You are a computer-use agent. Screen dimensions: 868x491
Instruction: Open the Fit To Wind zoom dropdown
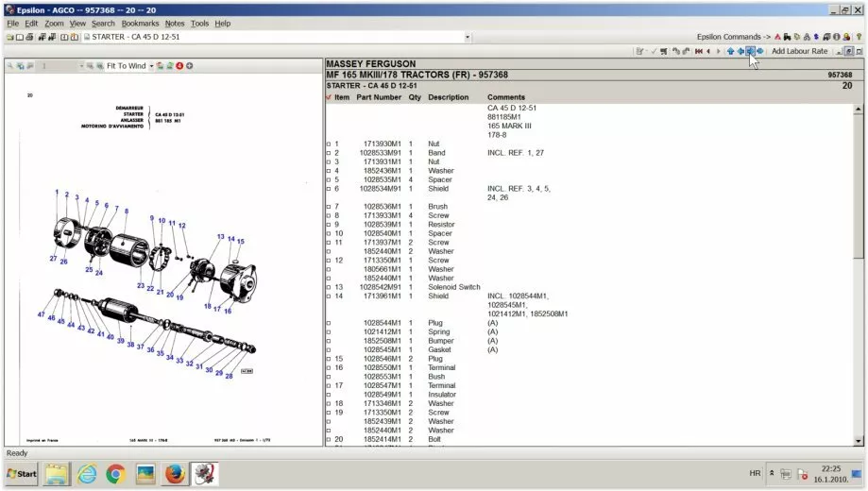151,66
